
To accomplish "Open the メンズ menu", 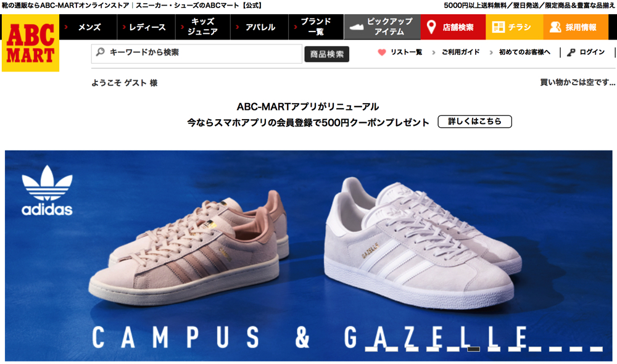I will tap(88, 27).
